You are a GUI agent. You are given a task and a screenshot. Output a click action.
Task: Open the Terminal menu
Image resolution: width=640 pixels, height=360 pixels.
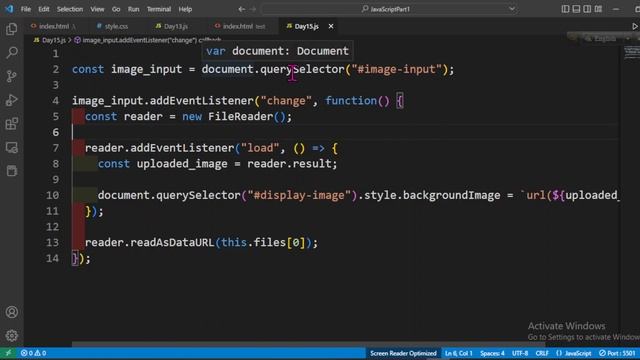159,9
